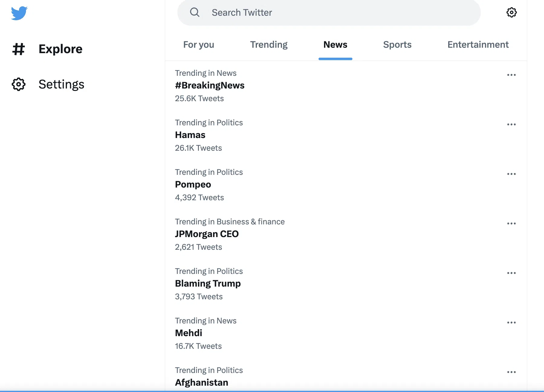Click the Settings gear icon in sidebar

(x=18, y=84)
